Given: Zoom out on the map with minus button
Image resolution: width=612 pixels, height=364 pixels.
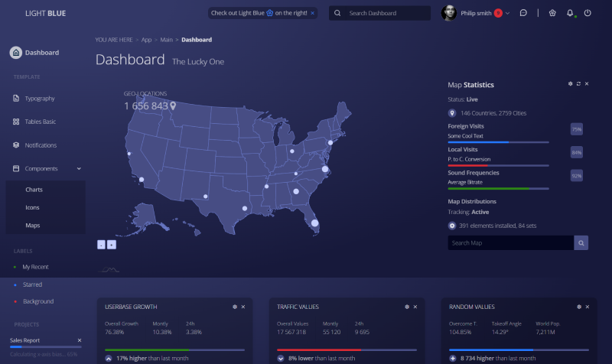Looking at the screenshot, I should 101,244.
